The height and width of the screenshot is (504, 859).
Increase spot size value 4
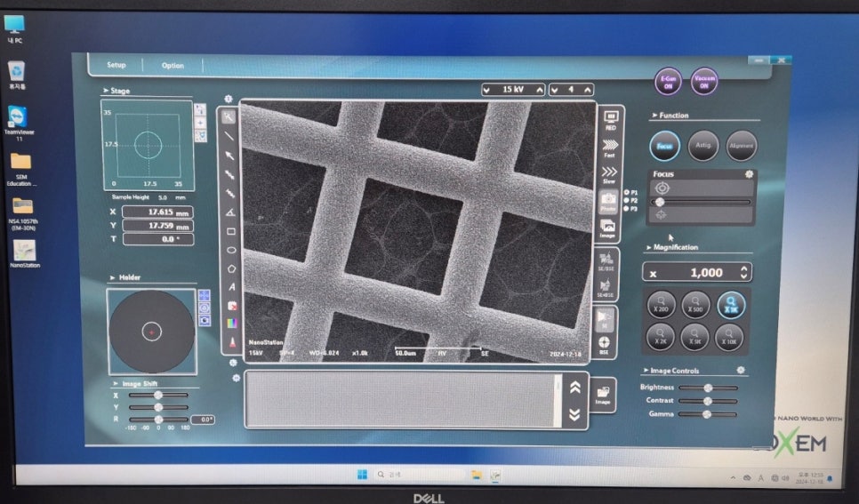587,89
